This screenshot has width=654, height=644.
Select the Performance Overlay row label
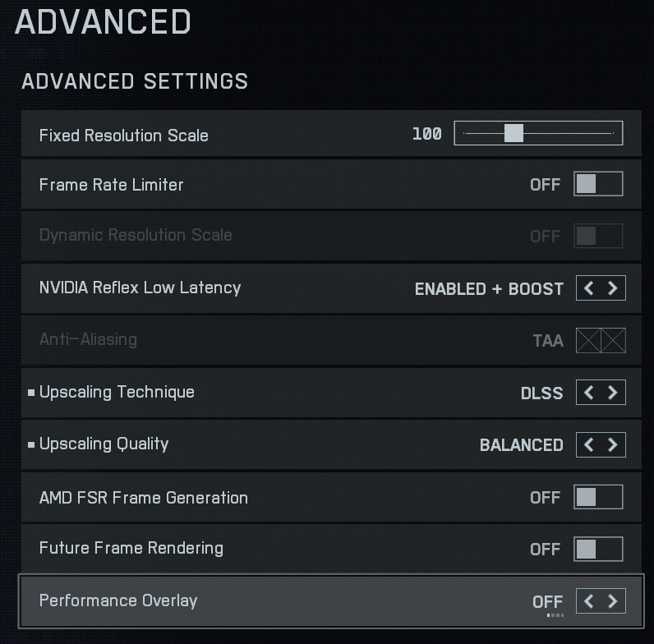pyautogui.click(x=118, y=600)
